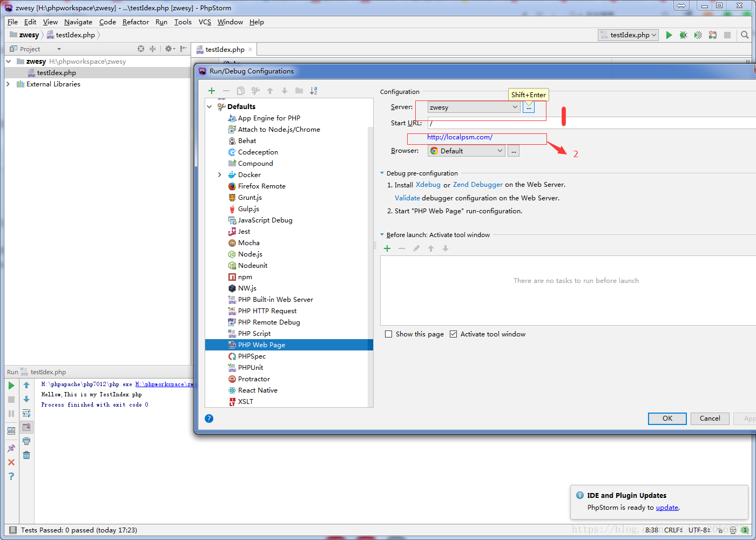Click Print icon in Run panel
The image size is (756, 540).
26,441
